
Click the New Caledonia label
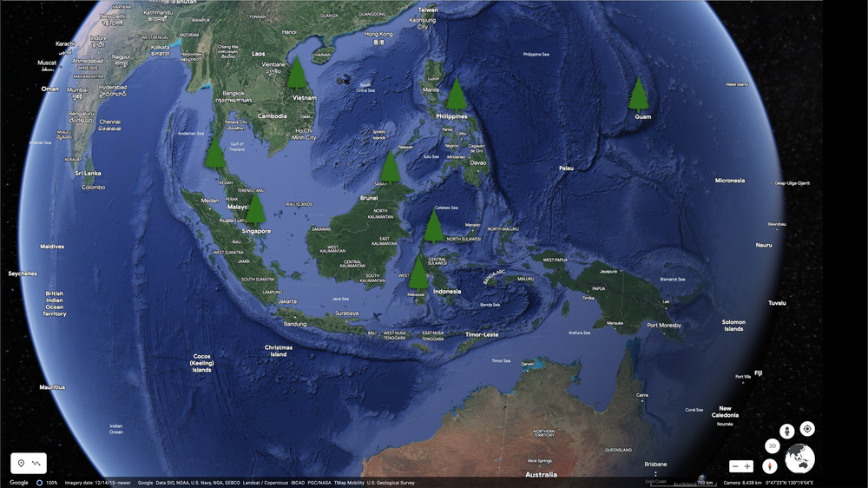pos(725,412)
